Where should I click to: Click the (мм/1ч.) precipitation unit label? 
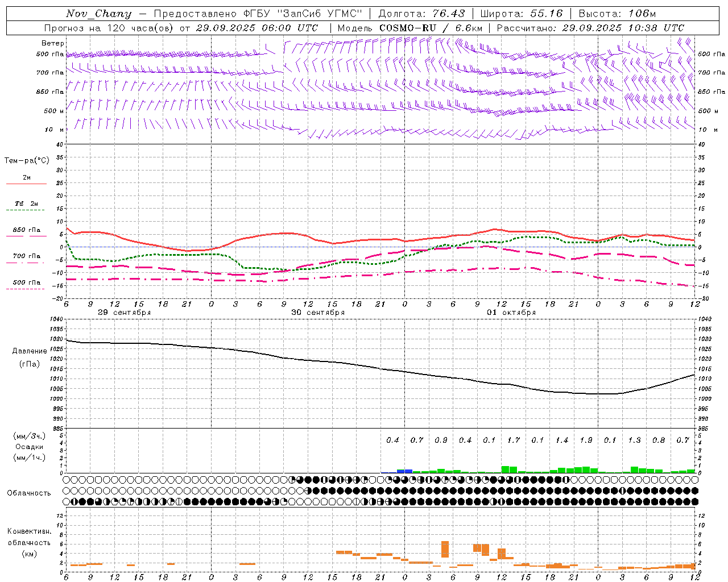click(29, 458)
